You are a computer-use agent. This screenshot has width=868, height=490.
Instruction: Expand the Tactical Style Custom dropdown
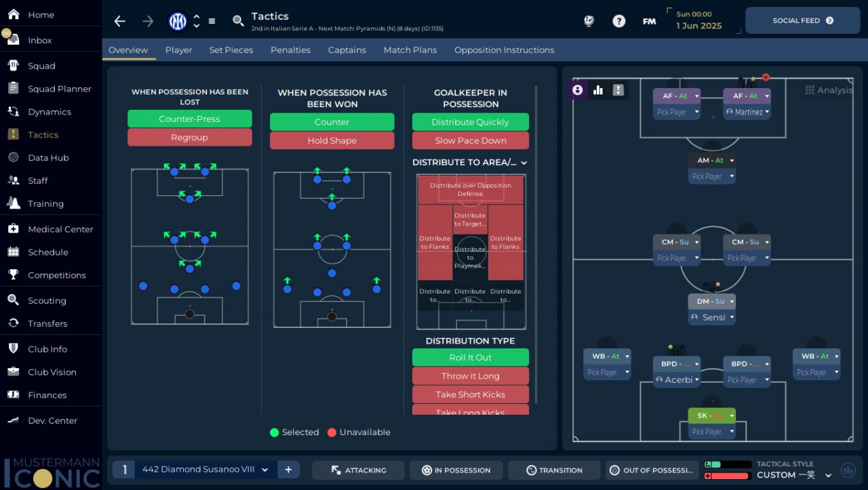coord(828,475)
